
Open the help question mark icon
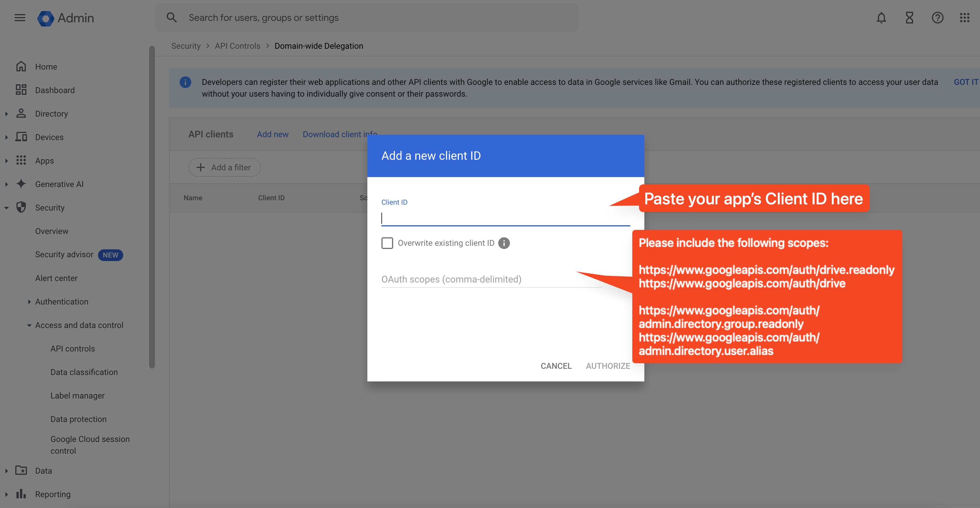click(x=937, y=18)
